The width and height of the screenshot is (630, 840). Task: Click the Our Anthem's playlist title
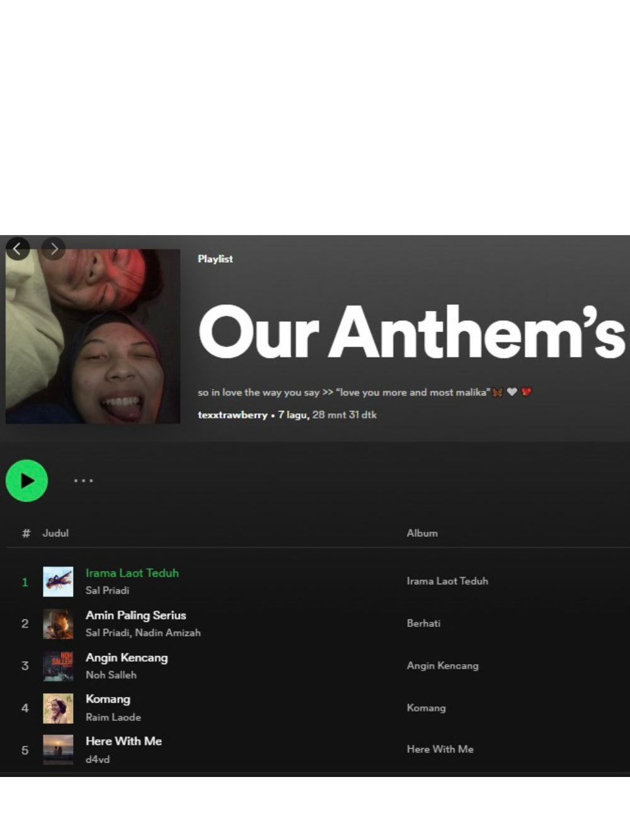click(x=412, y=333)
